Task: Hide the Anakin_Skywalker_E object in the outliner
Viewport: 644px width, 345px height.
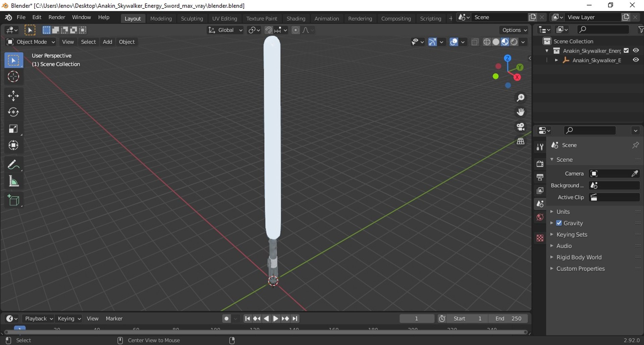Action: (x=636, y=60)
